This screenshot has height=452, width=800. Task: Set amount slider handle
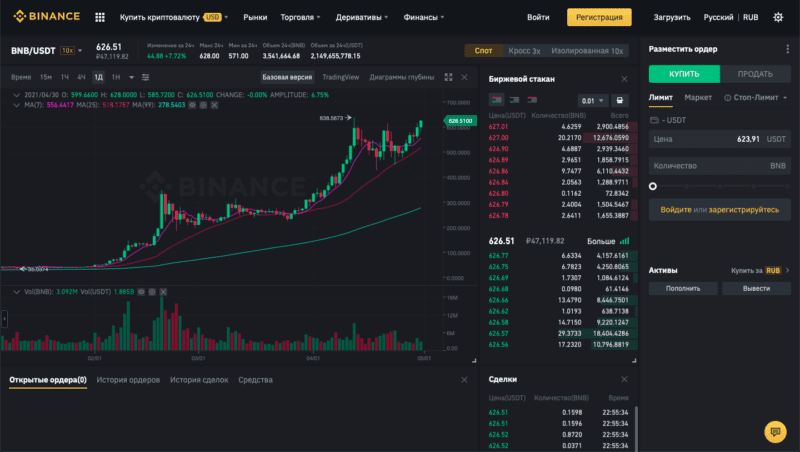tap(653, 186)
